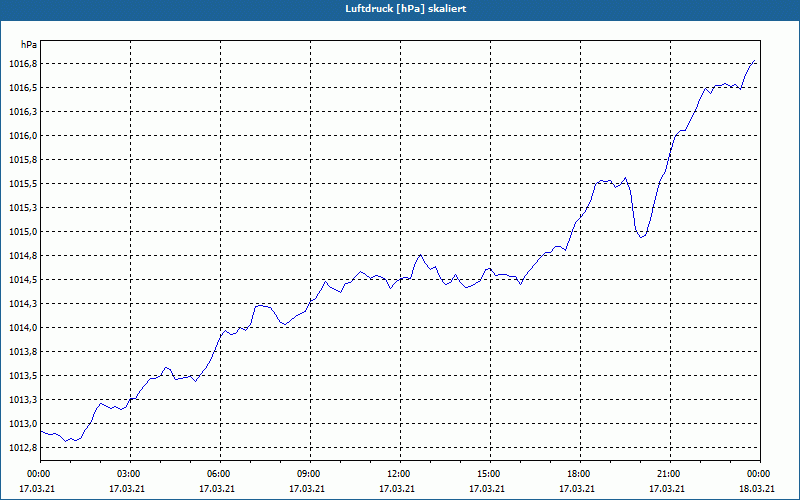
Task: Select the 1014,3 y-axis label
Action: click(23, 304)
